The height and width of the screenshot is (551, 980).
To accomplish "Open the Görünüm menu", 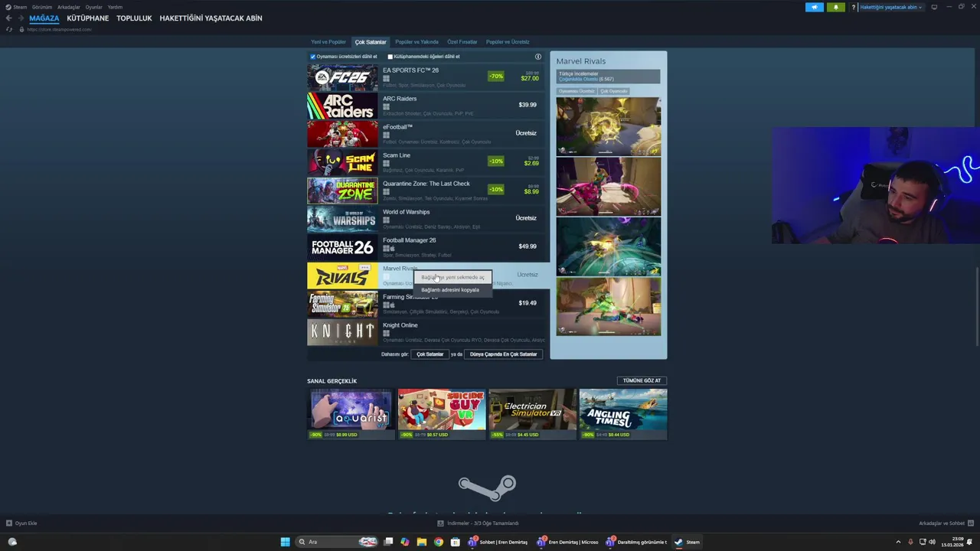I will click(42, 7).
